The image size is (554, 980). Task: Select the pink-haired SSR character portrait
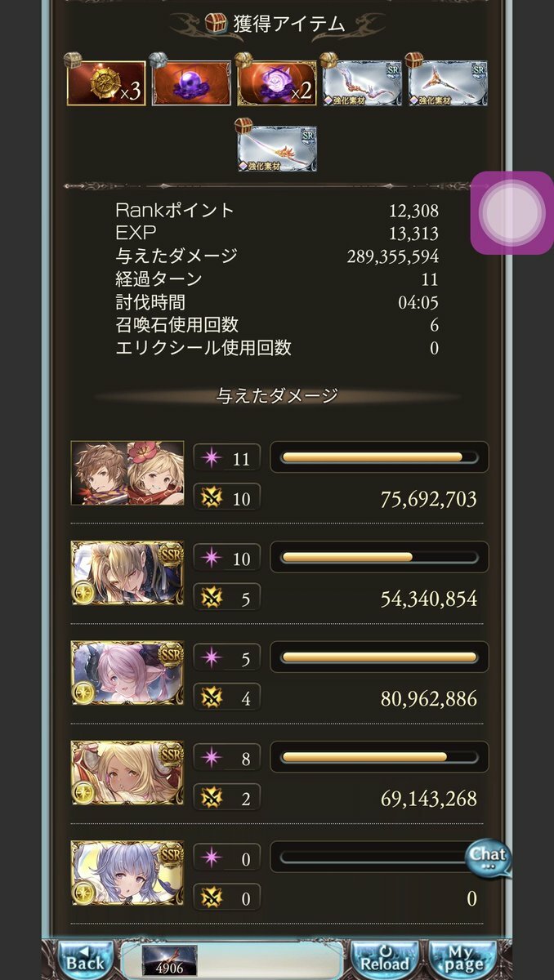(x=127, y=672)
